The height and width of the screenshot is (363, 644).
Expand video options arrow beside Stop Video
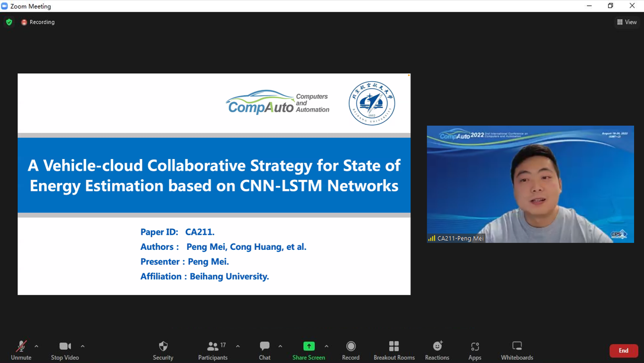click(x=83, y=346)
